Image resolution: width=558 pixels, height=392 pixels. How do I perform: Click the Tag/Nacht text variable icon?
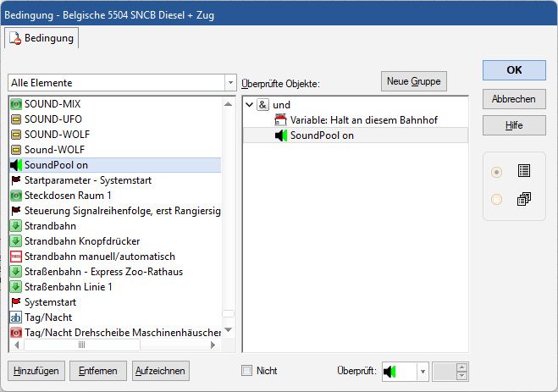click(15, 317)
